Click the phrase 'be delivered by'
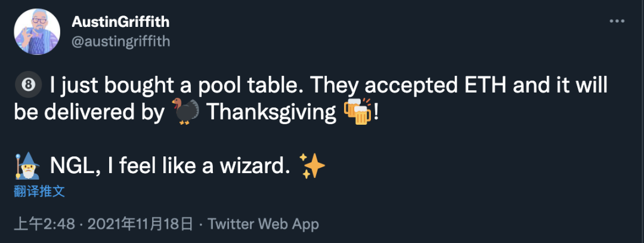Screen dimensions: 644x243 pyautogui.click(x=89, y=113)
